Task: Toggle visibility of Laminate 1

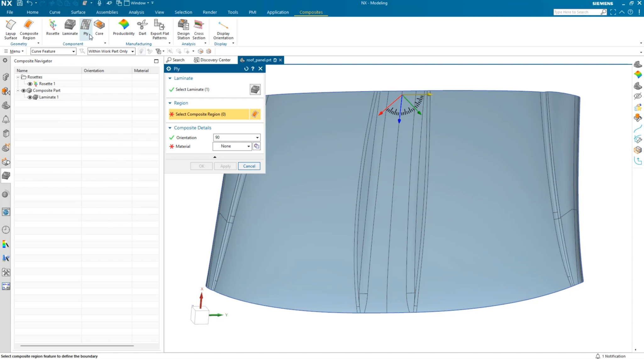Action: coord(30,97)
